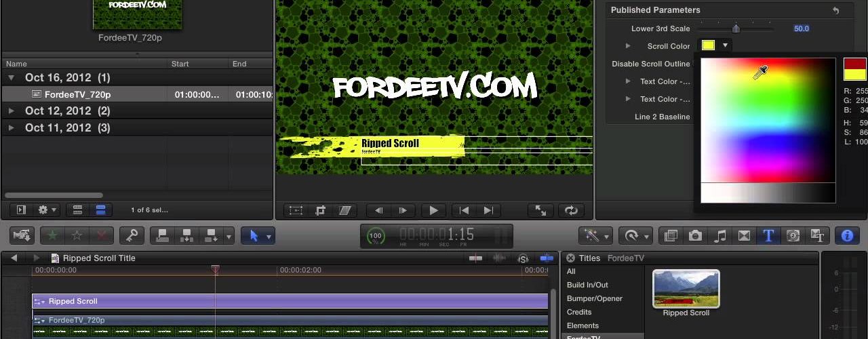The height and width of the screenshot is (339, 868).
Task: Click the Transform tool in viewer
Action: 296,211
